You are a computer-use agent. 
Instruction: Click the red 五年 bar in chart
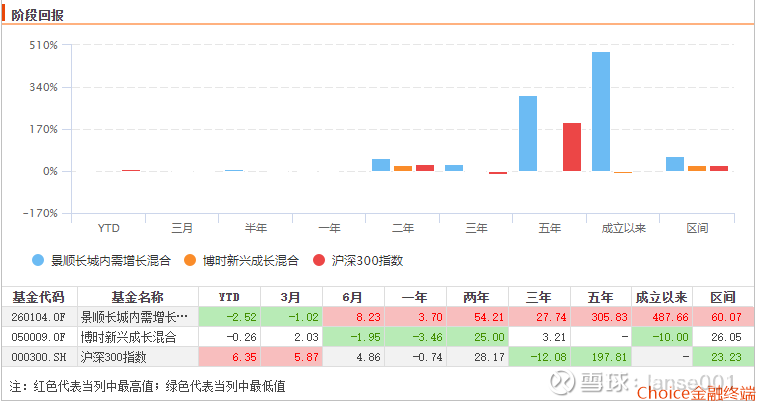(572, 147)
